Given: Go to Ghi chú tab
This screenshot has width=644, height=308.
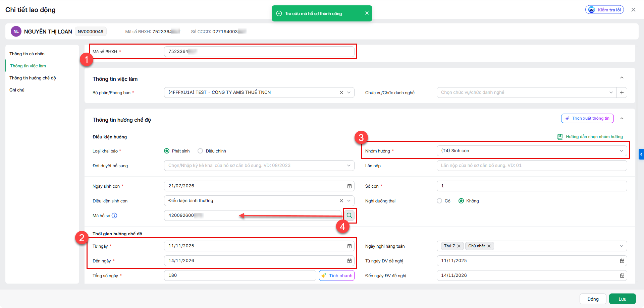Looking at the screenshot, I should click(x=17, y=90).
